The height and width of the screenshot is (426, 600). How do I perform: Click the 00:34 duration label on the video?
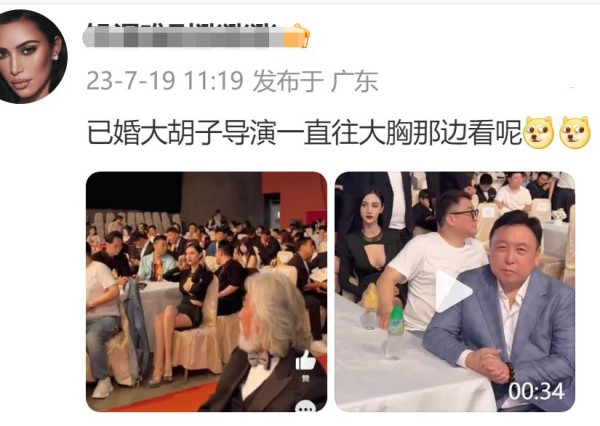point(536,392)
